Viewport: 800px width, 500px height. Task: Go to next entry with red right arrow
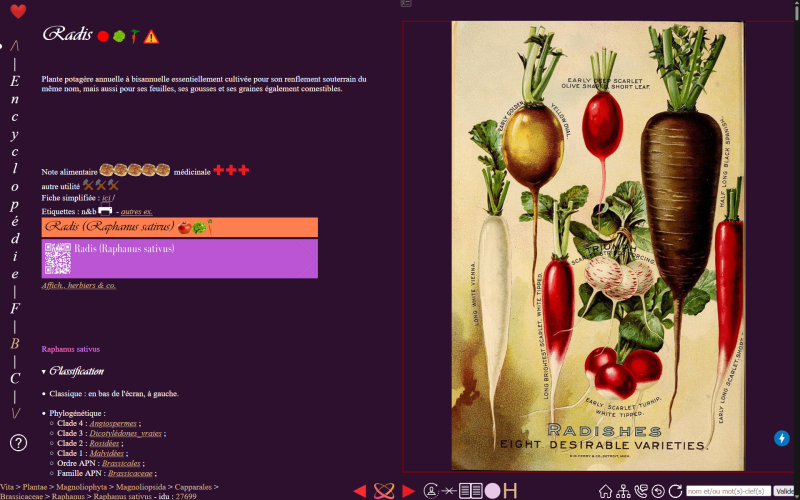(x=408, y=491)
